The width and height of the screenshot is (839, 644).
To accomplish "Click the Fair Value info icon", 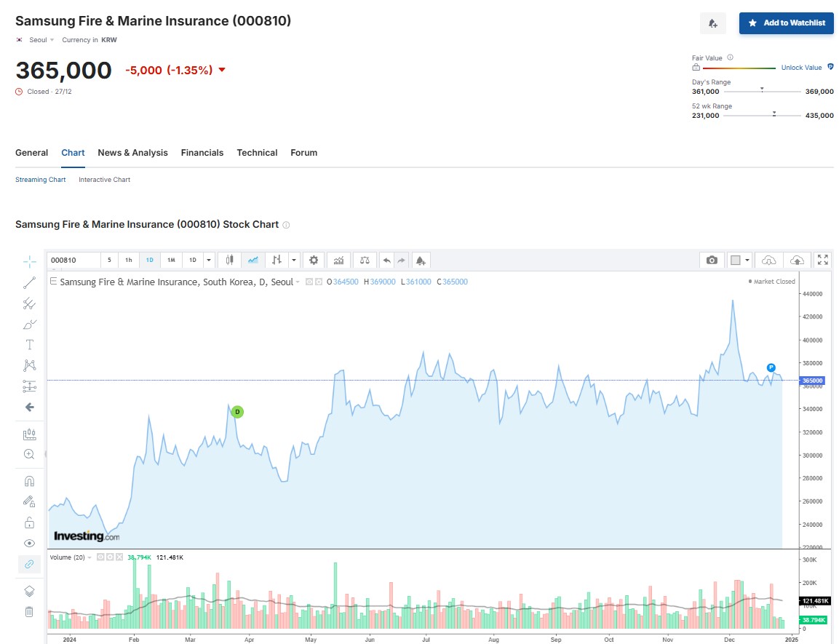I will click(731, 57).
